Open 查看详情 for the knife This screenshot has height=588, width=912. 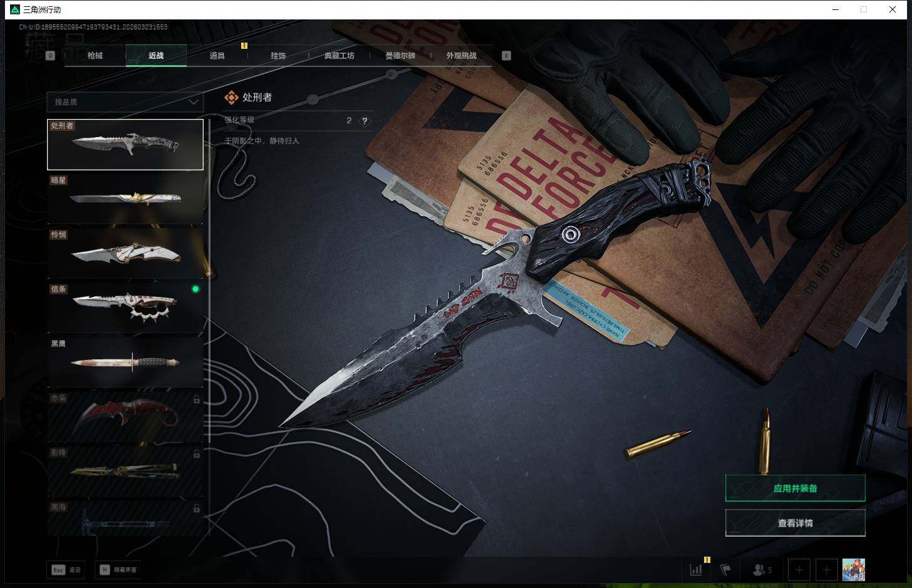795,523
